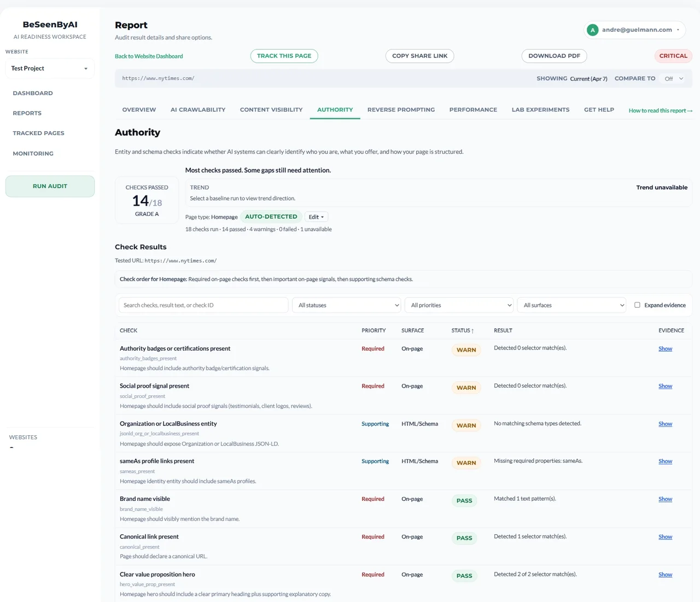Click the 'Missing required properties: sameAs.' result
Screen dimensions: 700x602
click(x=538, y=461)
